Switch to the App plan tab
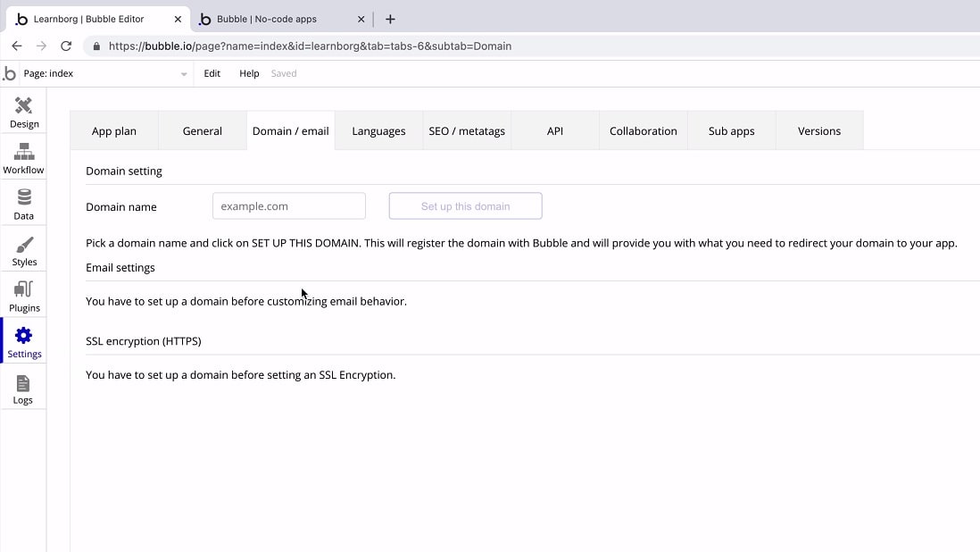The height and width of the screenshot is (552, 980). click(x=113, y=130)
